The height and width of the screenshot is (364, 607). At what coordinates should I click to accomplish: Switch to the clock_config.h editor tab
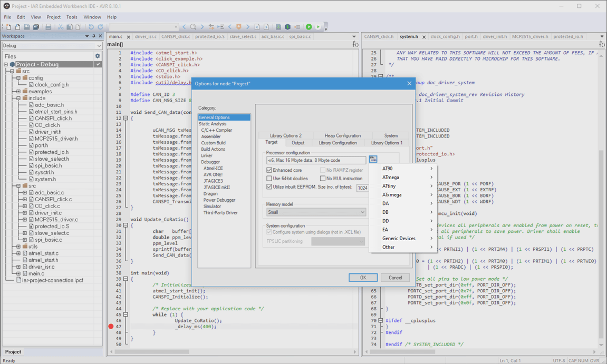point(445,36)
